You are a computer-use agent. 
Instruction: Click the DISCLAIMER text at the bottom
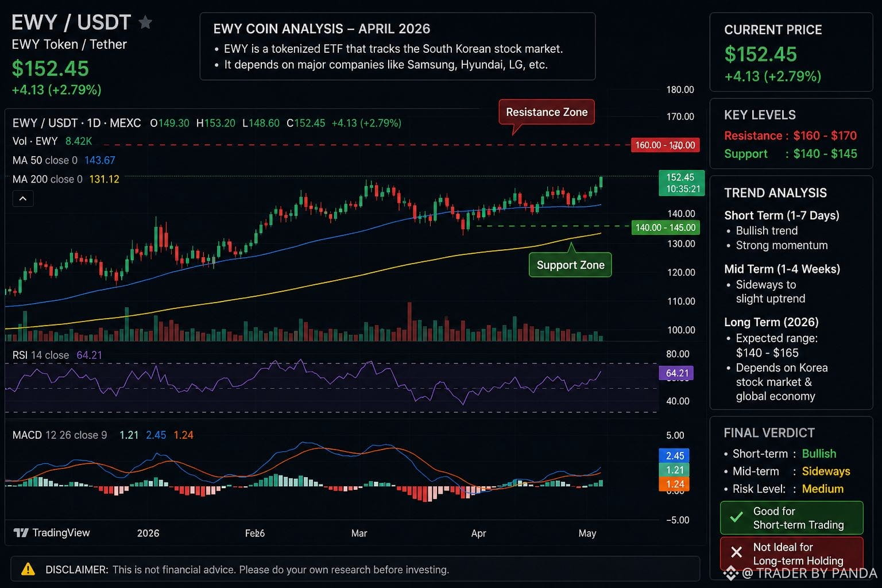247,570
